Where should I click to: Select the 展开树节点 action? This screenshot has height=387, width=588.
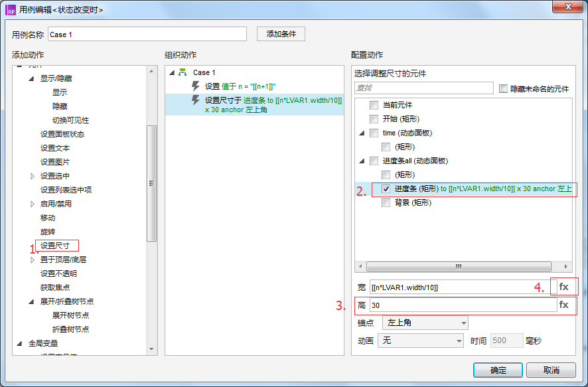[x=70, y=315]
